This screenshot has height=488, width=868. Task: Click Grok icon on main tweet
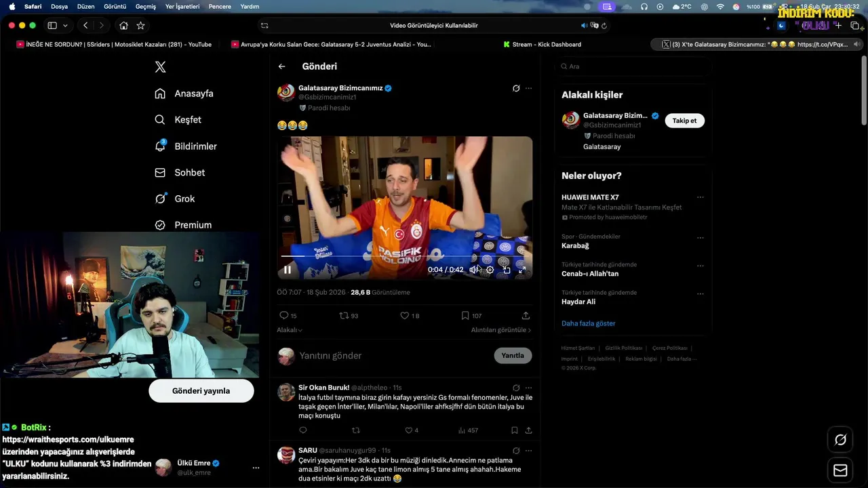click(516, 88)
